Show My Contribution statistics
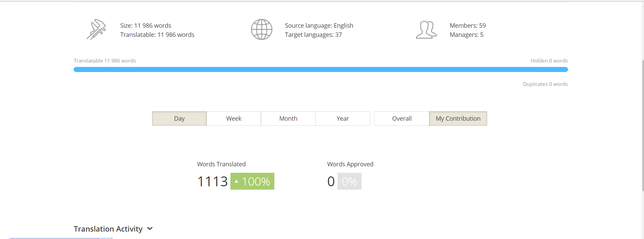 pyautogui.click(x=458, y=119)
